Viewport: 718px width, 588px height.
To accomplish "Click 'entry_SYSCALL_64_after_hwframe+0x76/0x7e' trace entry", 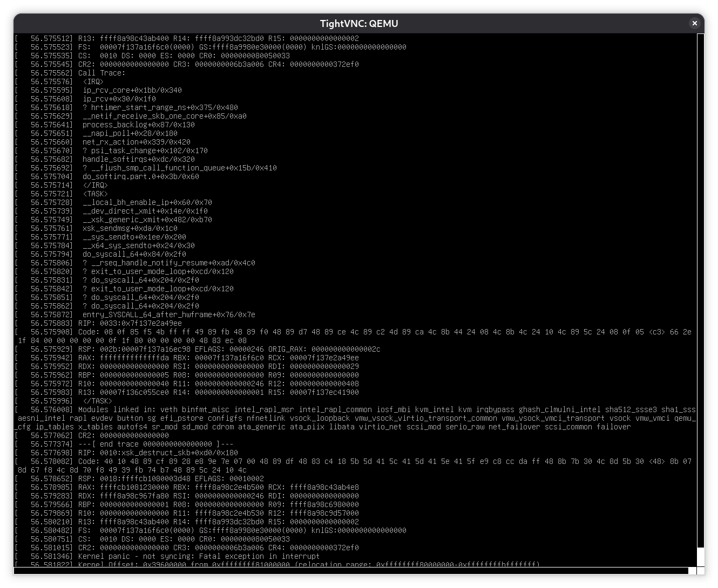I will [168, 314].
